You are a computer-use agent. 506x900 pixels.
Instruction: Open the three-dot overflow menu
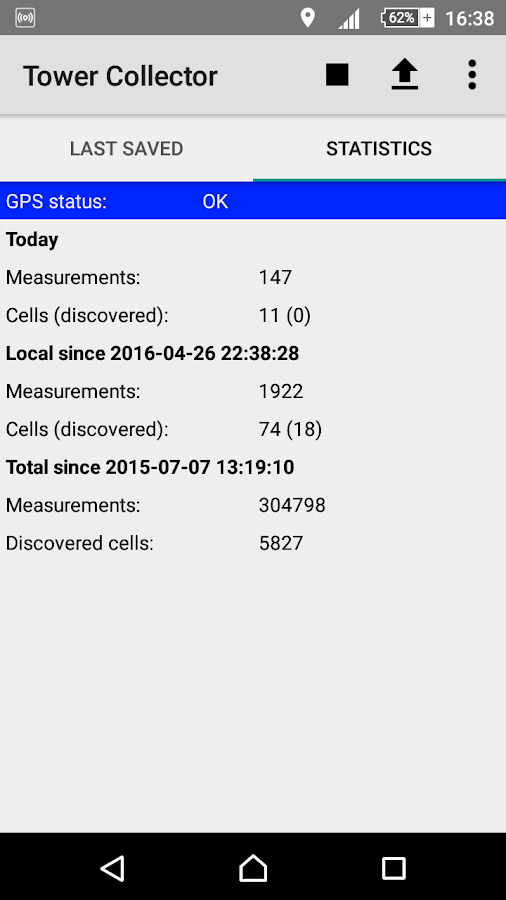point(472,75)
